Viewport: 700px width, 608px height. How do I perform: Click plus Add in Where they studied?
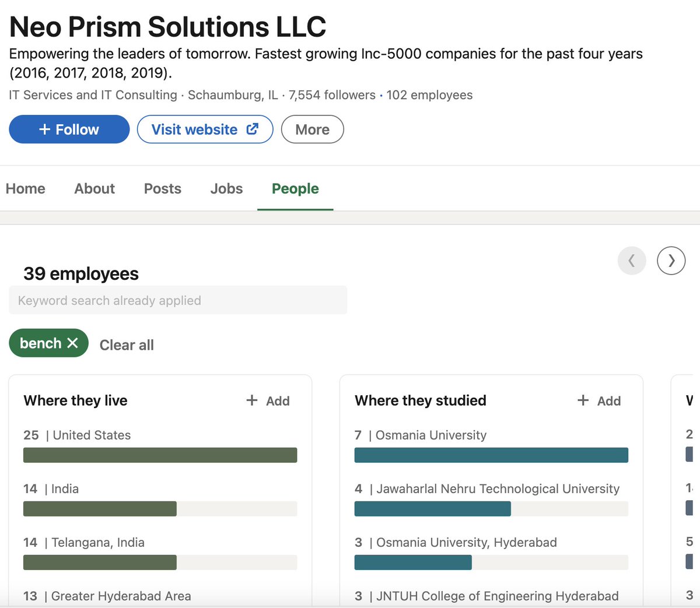pyautogui.click(x=599, y=400)
